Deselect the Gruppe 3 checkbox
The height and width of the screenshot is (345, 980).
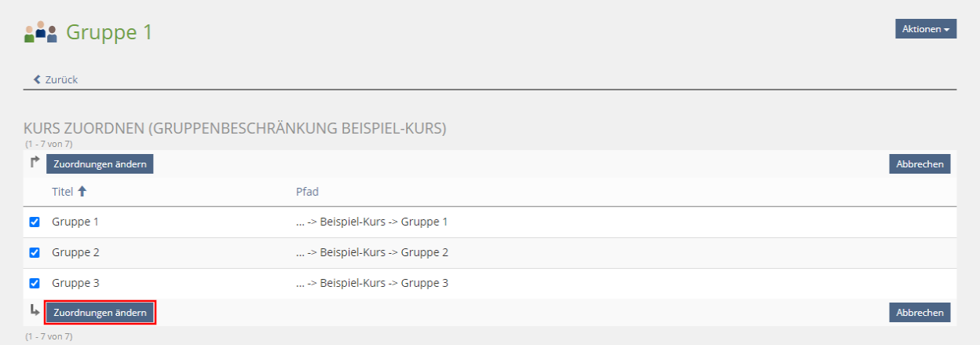point(35,283)
